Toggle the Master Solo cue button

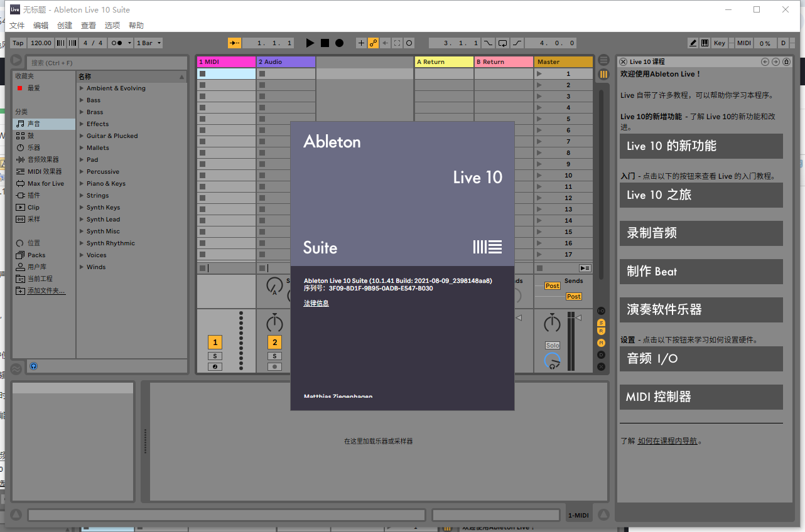(552, 346)
